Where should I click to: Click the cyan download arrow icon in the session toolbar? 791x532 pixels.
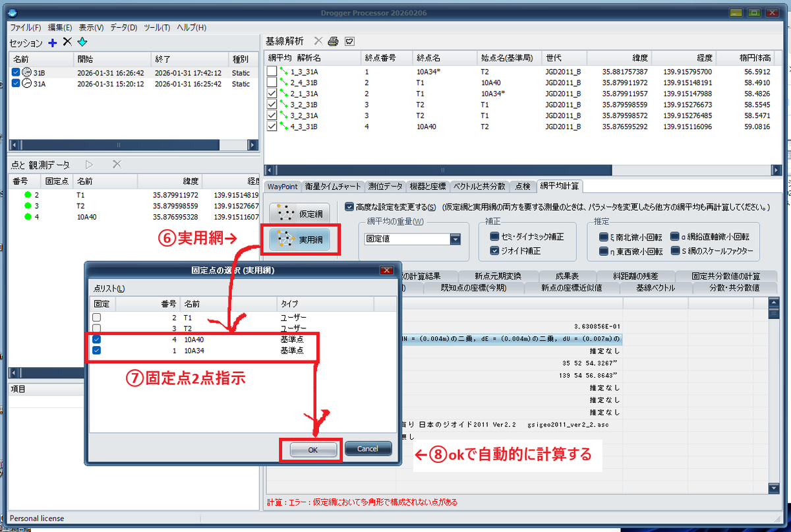(x=82, y=43)
